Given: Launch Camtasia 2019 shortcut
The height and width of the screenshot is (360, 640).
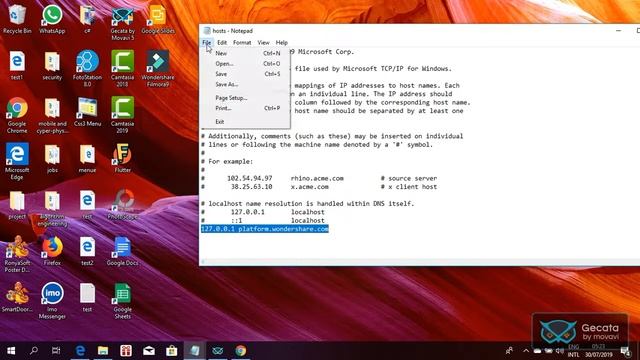Looking at the screenshot, I should click(122, 115).
